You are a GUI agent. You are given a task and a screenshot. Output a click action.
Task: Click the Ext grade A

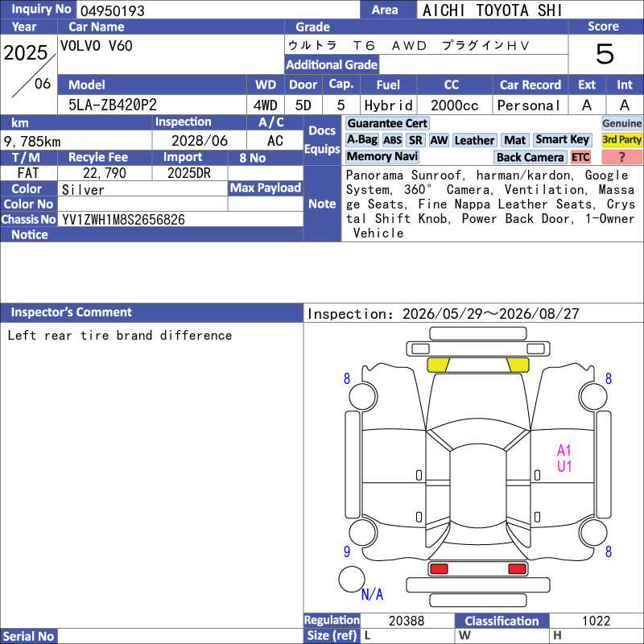(x=587, y=105)
